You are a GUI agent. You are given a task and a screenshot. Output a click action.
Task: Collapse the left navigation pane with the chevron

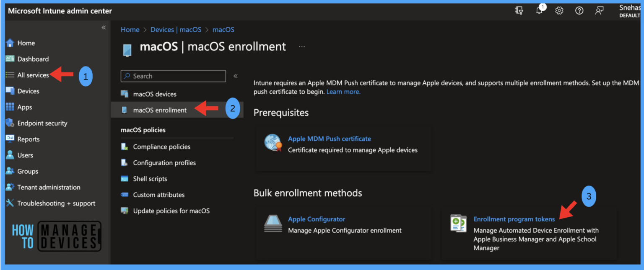coord(104,27)
